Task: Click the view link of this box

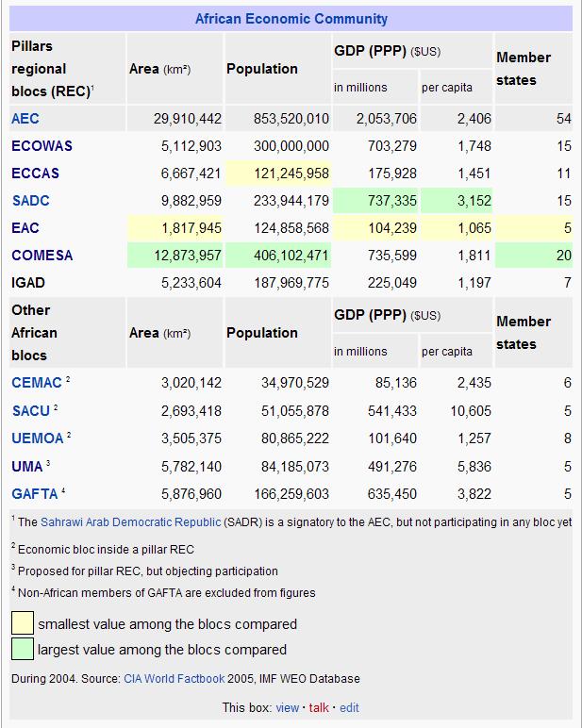Action: click(x=287, y=707)
